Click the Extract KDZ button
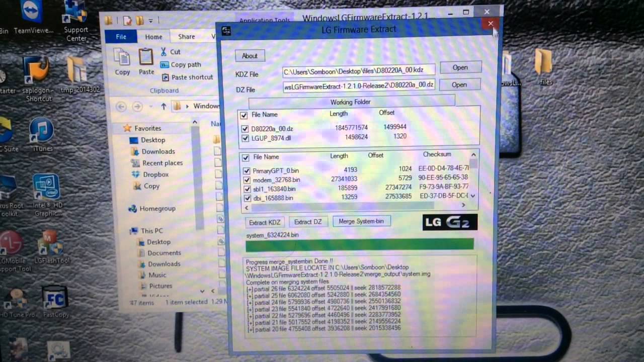The image size is (644, 362). point(265,222)
